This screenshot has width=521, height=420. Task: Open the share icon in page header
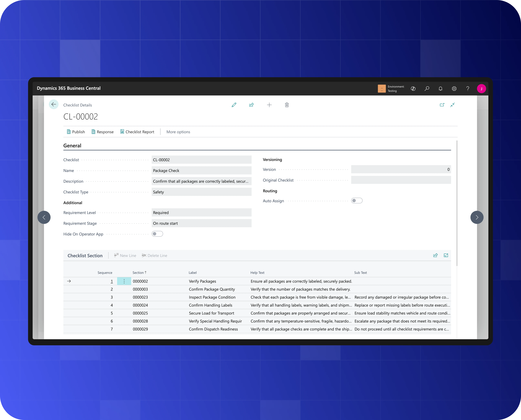(251, 105)
